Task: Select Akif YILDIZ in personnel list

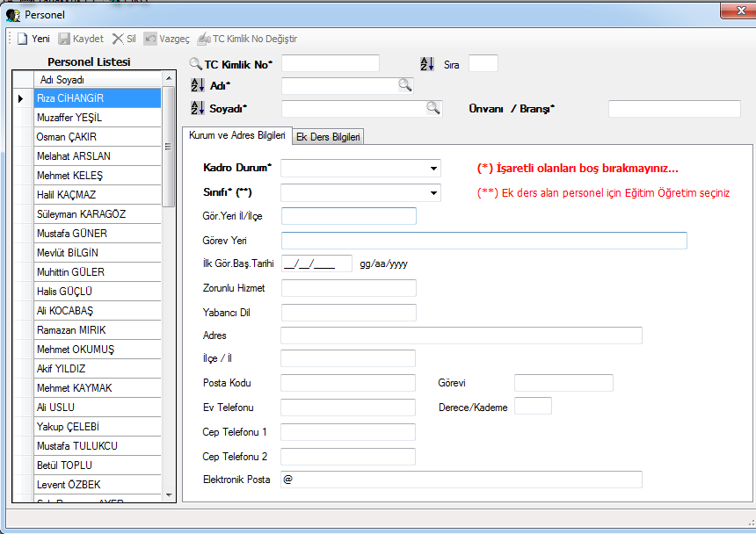Action: (98, 368)
